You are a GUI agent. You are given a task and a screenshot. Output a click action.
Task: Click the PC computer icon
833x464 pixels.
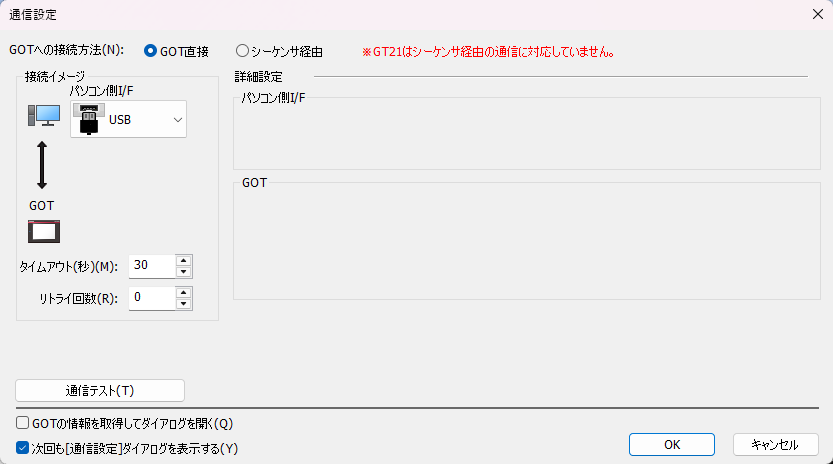point(43,116)
